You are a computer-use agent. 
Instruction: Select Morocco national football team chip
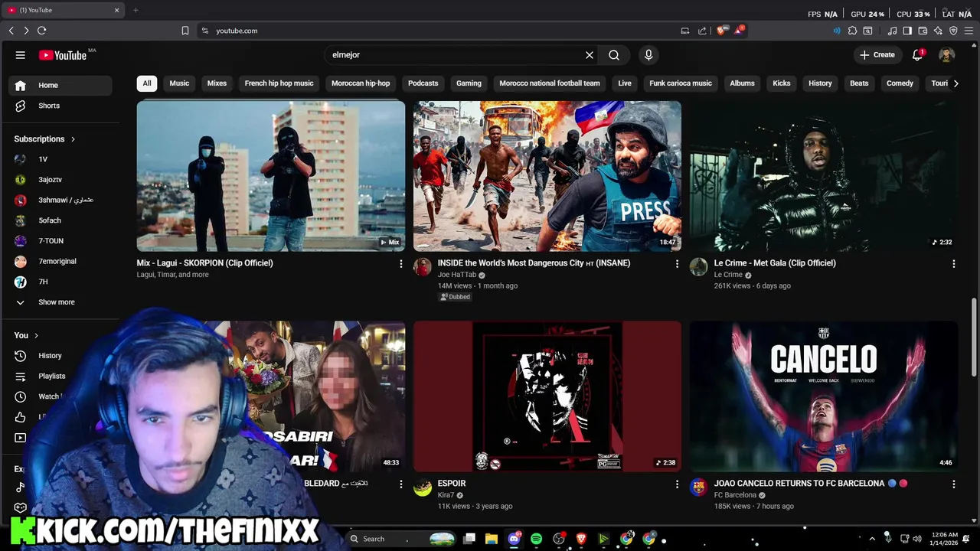(x=550, y=83)
